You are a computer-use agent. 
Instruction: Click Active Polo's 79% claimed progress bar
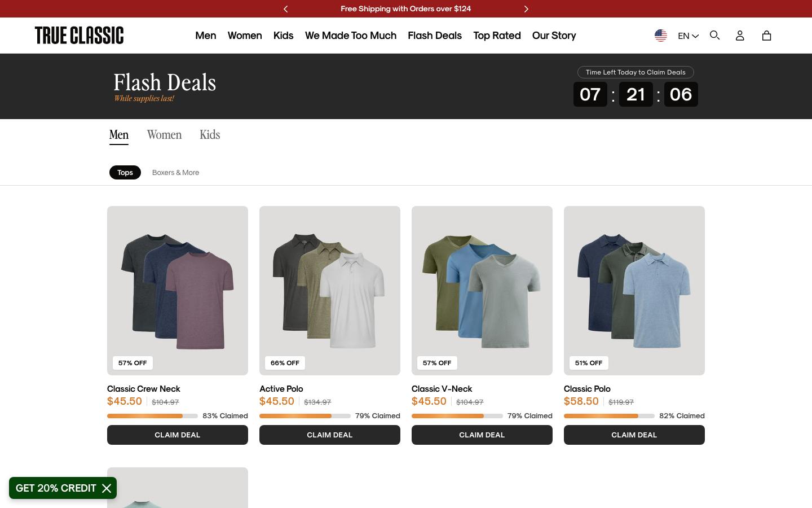tap(305, 416)
